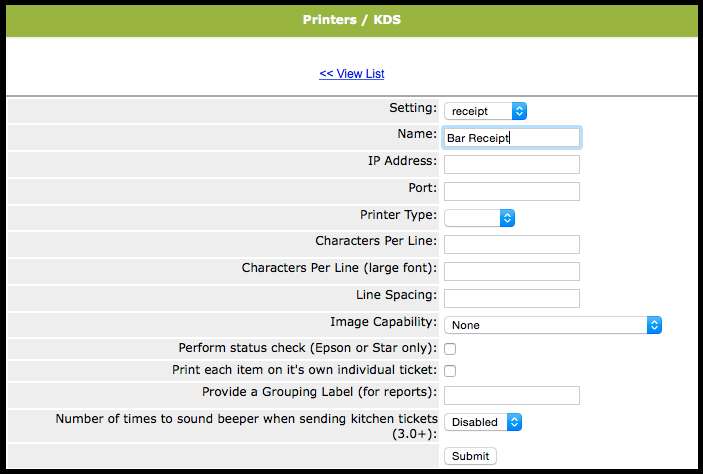Image resolution: width=703 pixels, height=474 pixels.
Task: Click the Name field containing Bar Receipt
Action: (512, 138)
